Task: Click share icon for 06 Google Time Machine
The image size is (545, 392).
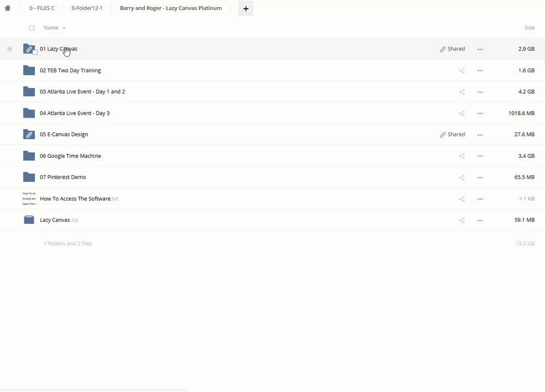Action: [x=462, y=156]
